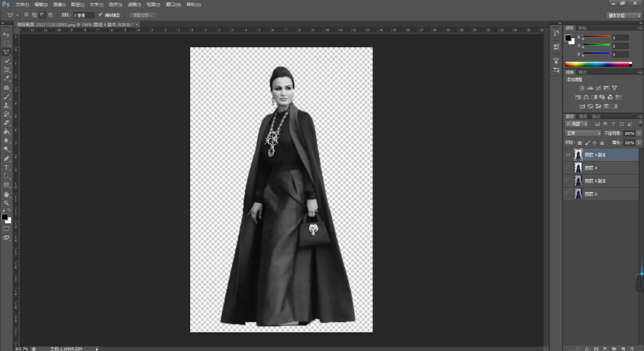644x351 pixels.
Task: Show the 图层 0 layer
Action: coord(568,194)
